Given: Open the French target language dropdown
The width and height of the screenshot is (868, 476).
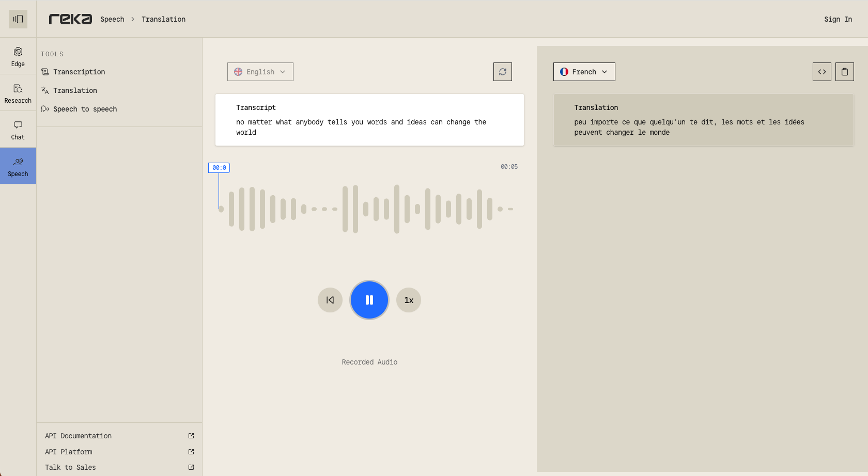Looking at the screenshot, I should (584, 72).
